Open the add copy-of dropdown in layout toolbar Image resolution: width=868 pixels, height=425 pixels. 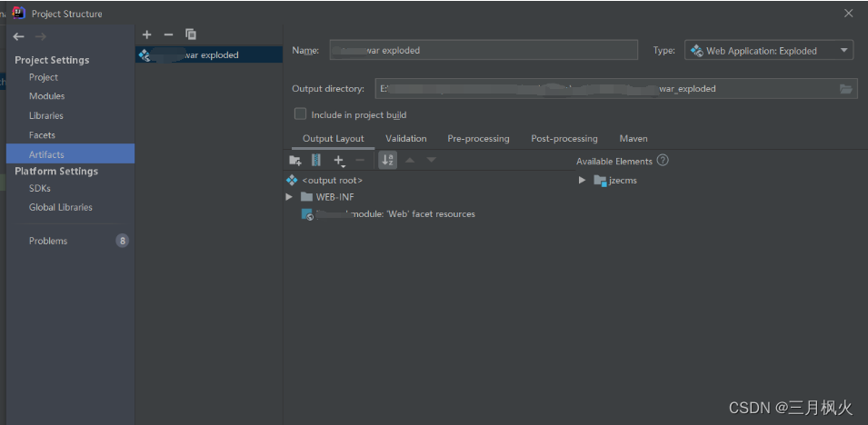coord(339,161)
